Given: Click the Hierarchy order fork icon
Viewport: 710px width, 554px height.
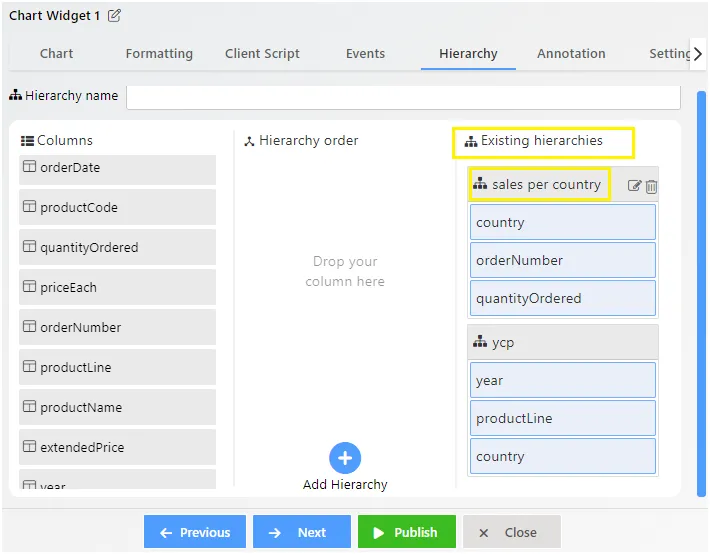Looking at the screenshot, I should point(249,141).
